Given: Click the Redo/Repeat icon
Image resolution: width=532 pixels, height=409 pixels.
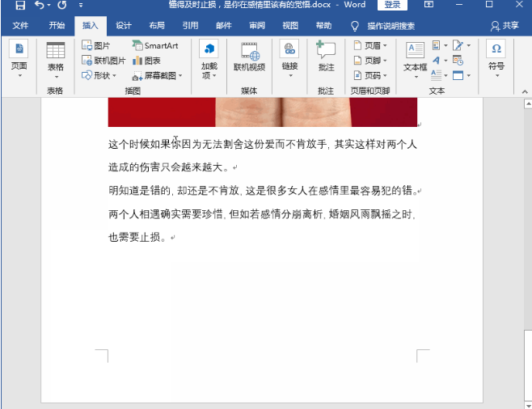Looking at the screenshot, I should click(61, 5).
